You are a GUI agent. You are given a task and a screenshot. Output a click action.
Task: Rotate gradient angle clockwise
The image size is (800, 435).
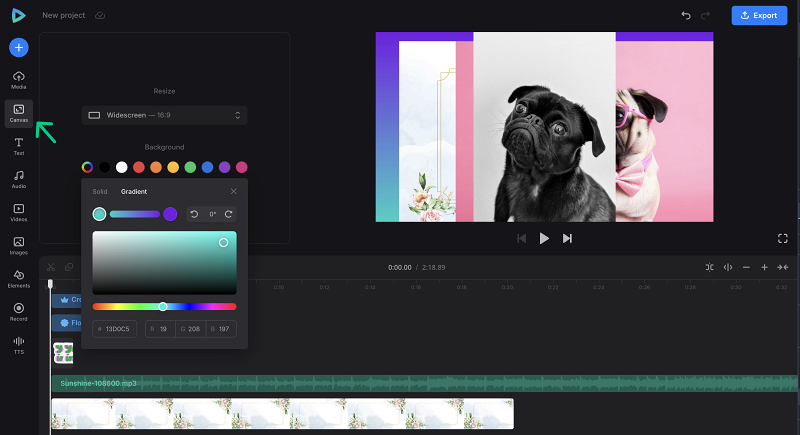(x=229, y=214)
